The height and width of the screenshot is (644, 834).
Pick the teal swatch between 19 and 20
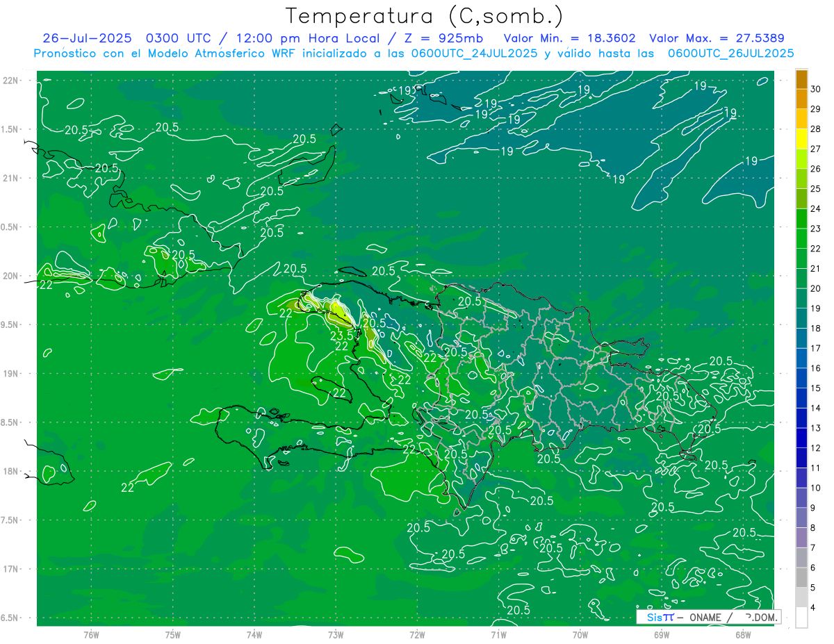tap(801, 299)
